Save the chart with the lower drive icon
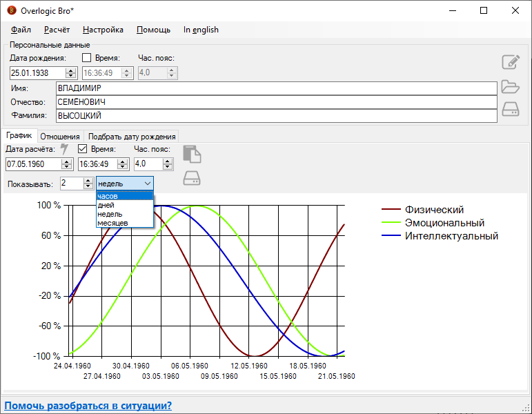This screenshot has width=532, height=414. (x=192, y=179)
